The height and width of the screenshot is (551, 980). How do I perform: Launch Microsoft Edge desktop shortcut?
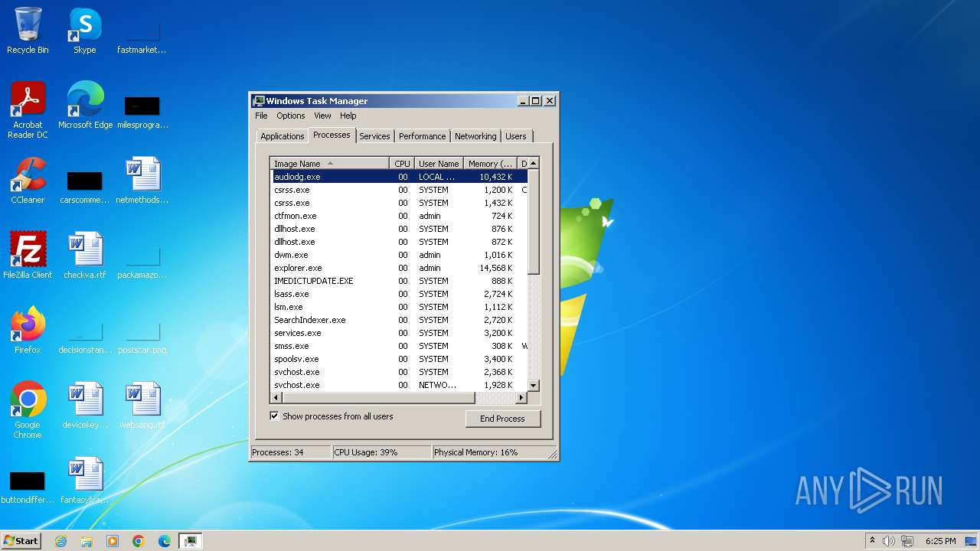click(85, 105)
